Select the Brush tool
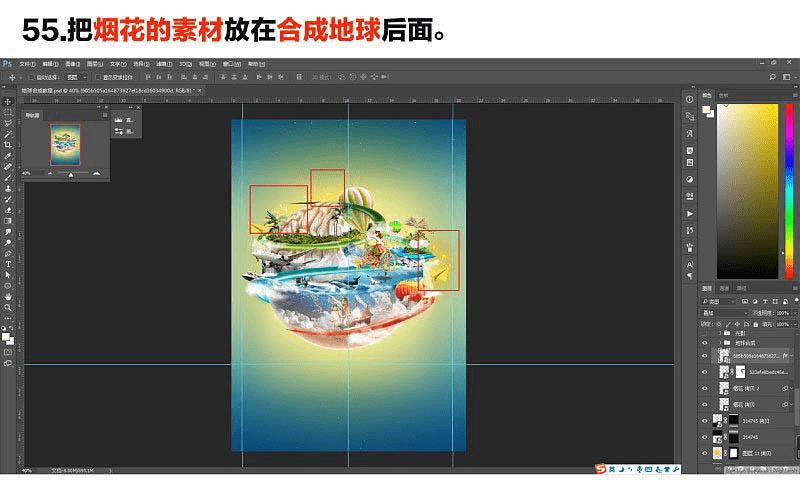800x480 pixels. coord(8,178)
